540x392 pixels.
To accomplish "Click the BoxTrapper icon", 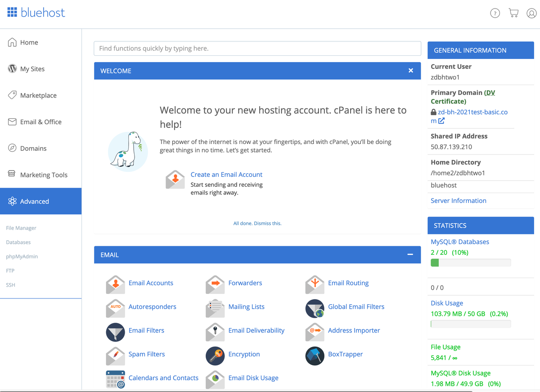I will pos(315,356).
